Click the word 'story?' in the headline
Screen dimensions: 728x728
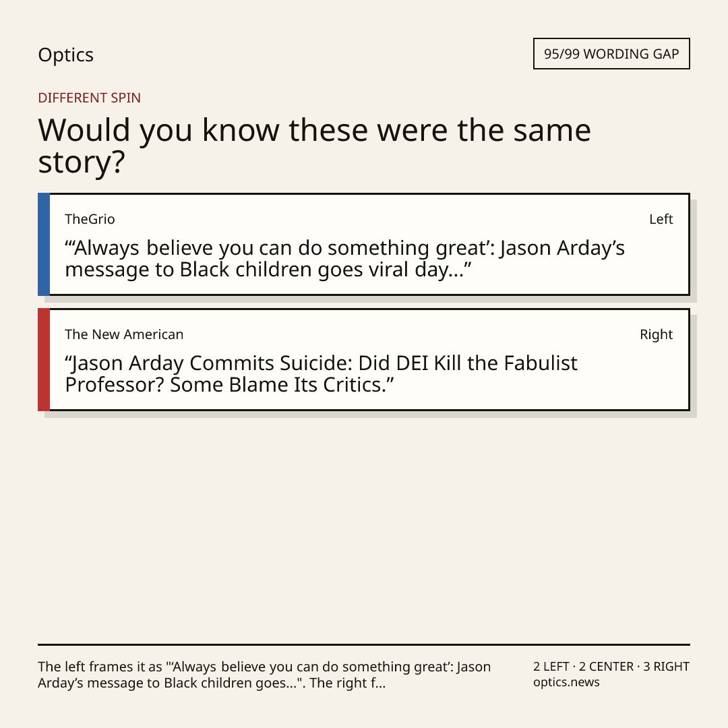point(82,162)
